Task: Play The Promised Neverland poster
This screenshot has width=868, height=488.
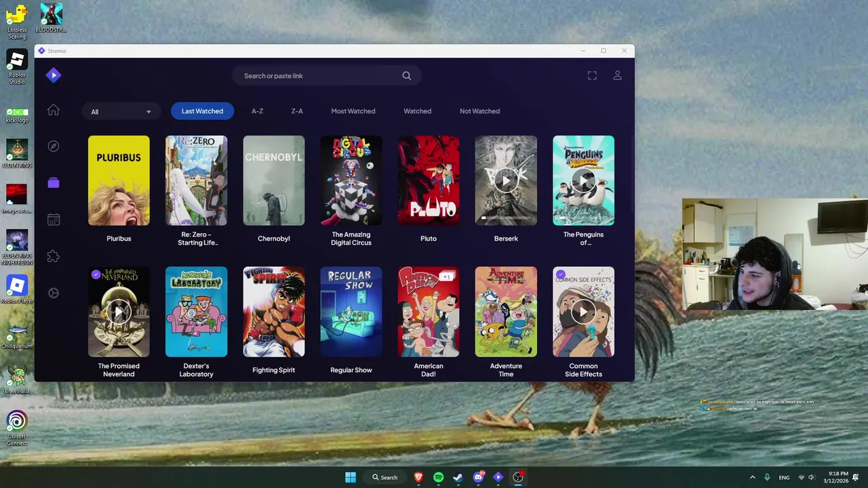Action: tap(119, 312)
